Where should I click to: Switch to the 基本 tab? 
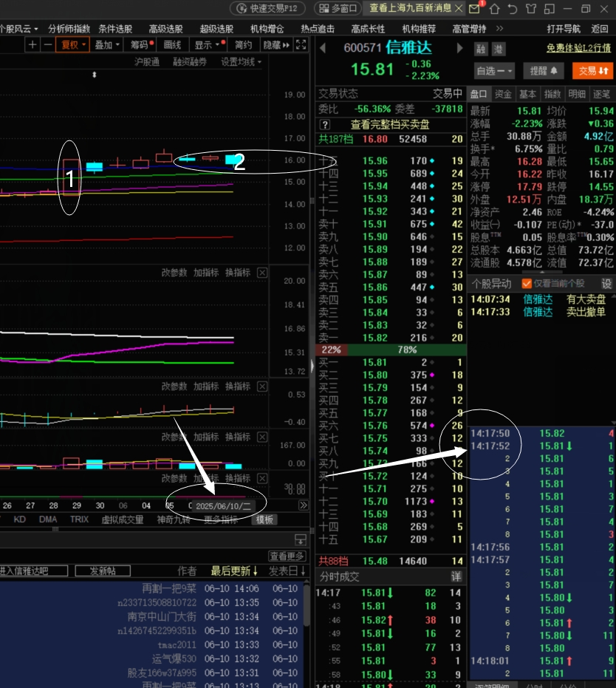point(527,94)
